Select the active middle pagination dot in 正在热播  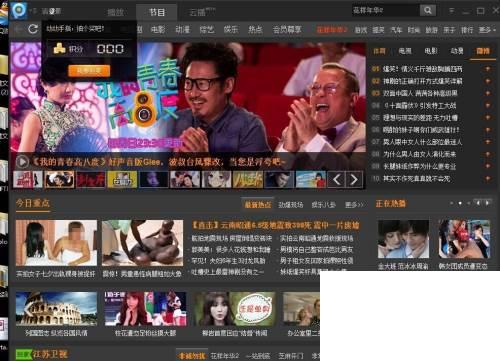[x=460, y=203]
